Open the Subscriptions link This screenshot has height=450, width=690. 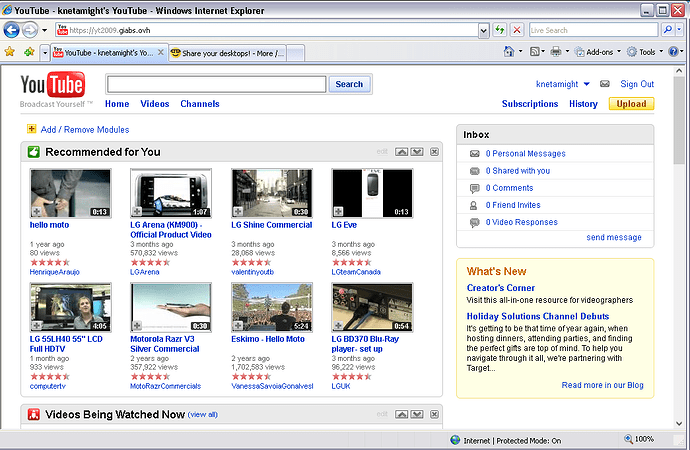(x=530, y=104)
